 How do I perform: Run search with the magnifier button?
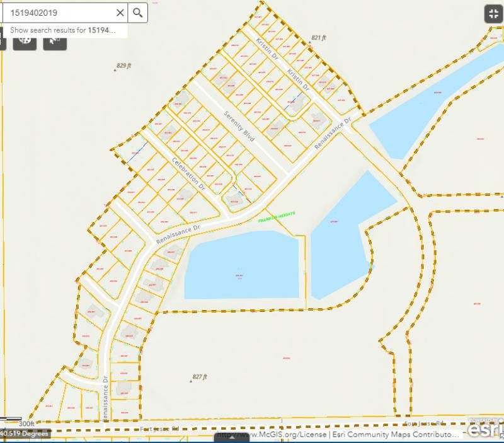138,13
